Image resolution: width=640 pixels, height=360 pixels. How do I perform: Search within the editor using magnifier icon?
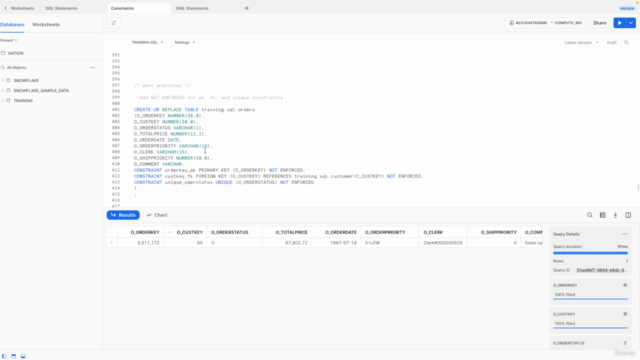(627, 42)
